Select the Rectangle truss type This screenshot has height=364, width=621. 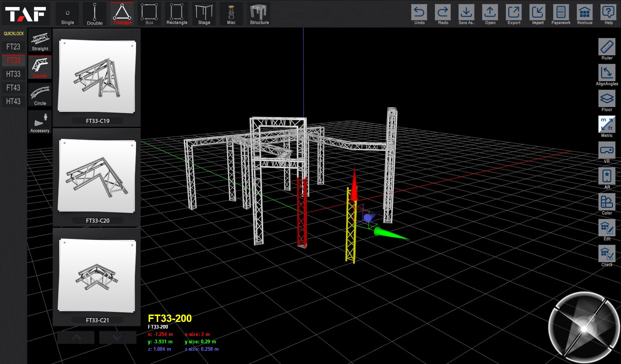point(177,14)
